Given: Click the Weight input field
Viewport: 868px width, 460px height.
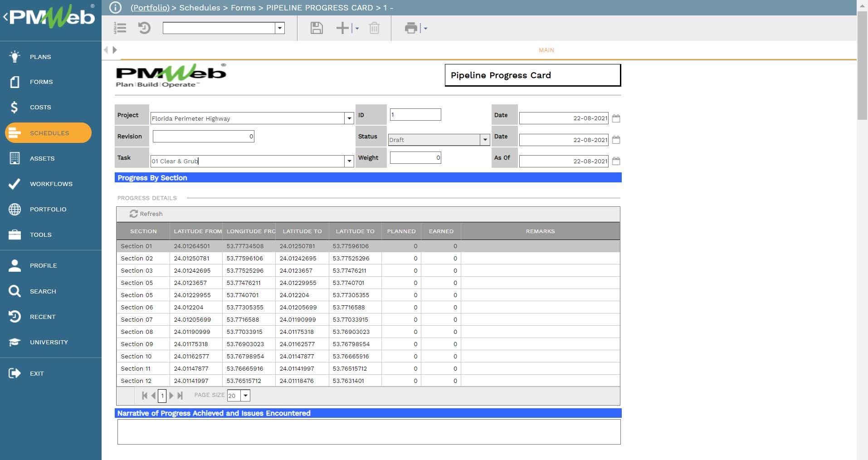Looking at the screenshot, I should [415, 157].
